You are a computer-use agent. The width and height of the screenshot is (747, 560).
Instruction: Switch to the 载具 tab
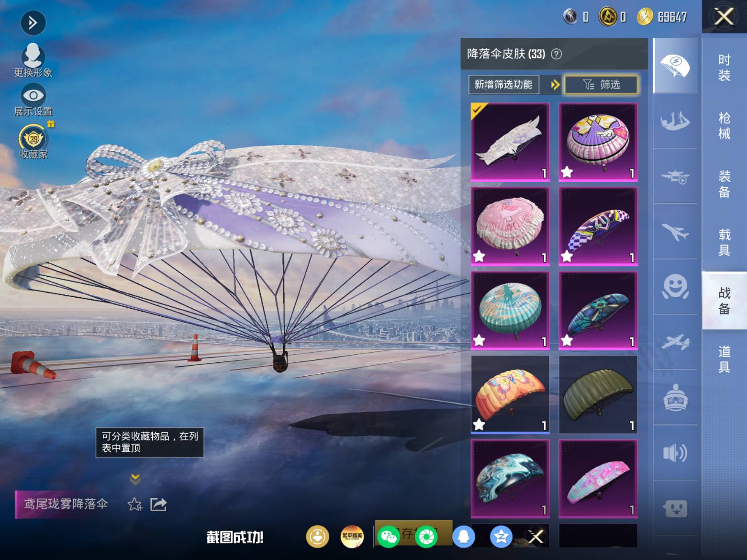pyautogui.click(x=724, y=242)
